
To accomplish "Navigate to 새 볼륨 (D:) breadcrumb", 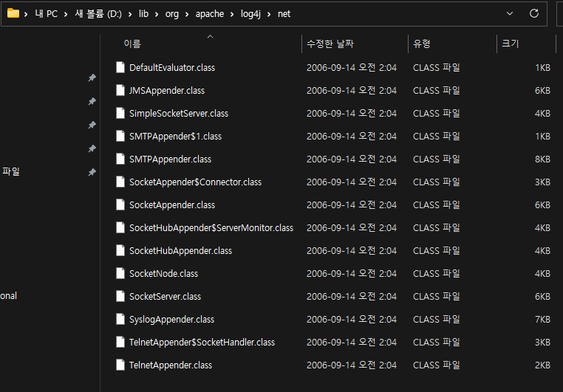I will (98, 13).
